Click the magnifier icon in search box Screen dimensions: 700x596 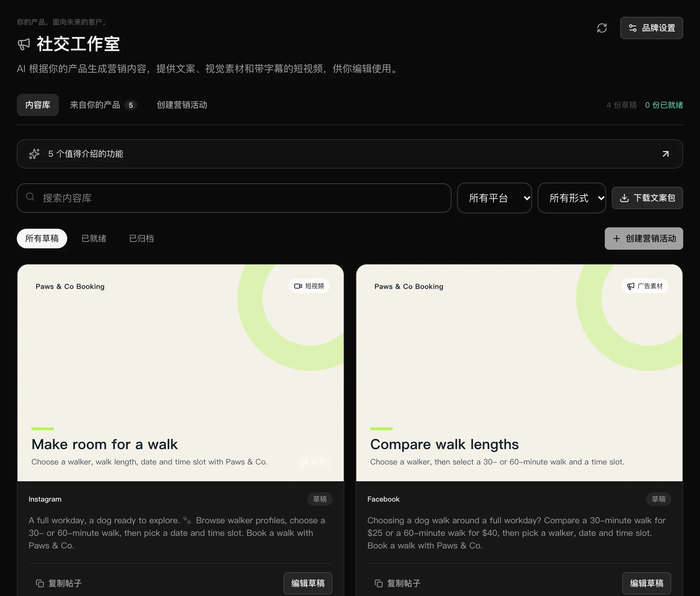pos(30,197)
